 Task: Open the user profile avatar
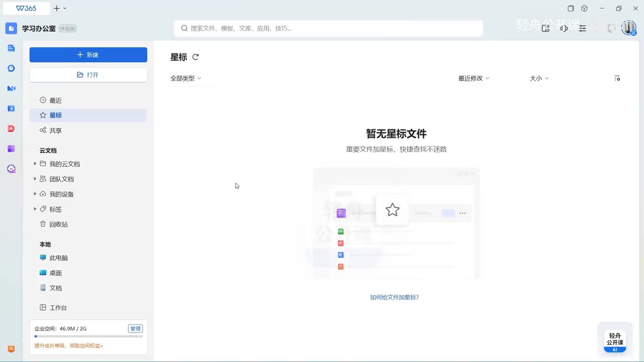pyautogui.click(x=629, y=28)
